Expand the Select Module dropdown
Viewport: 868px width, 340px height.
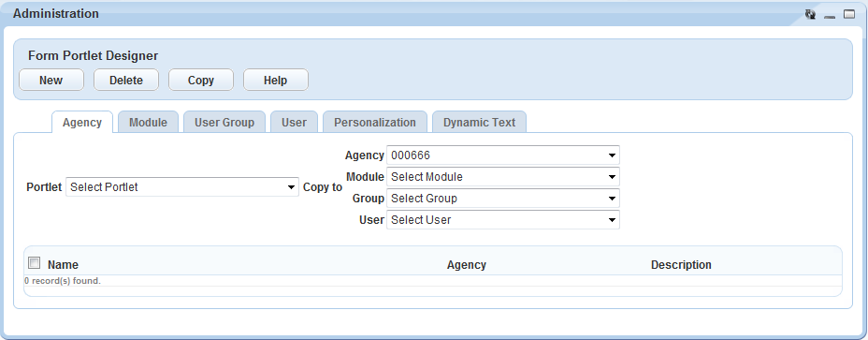503,177
